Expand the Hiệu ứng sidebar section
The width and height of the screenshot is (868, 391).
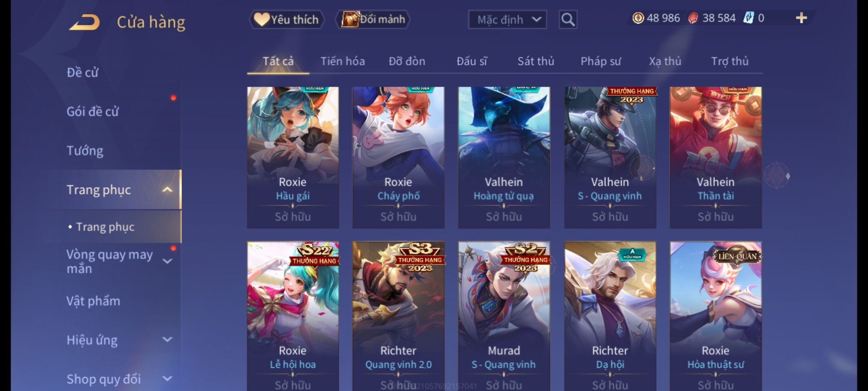click(x=167, y=340)
